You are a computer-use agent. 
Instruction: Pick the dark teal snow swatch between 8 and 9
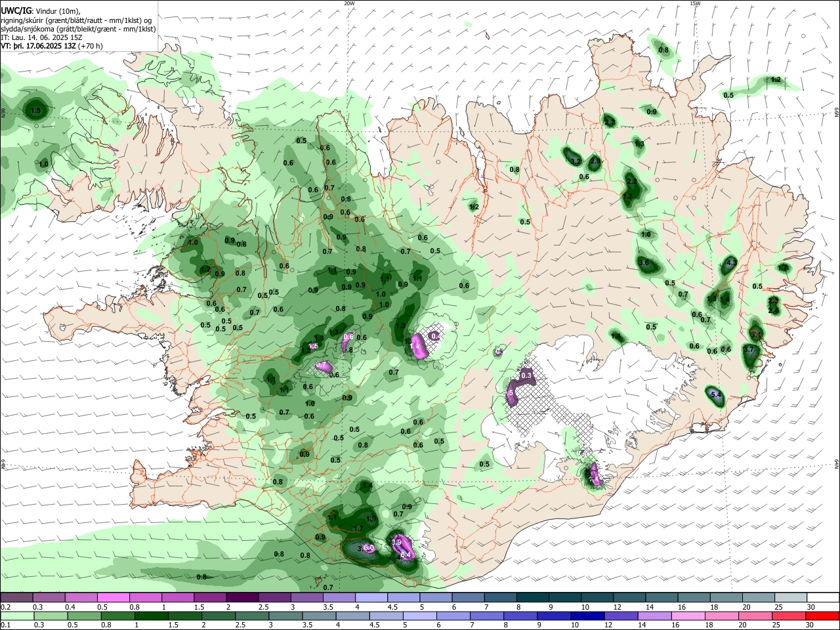click(x=534, y=597)
